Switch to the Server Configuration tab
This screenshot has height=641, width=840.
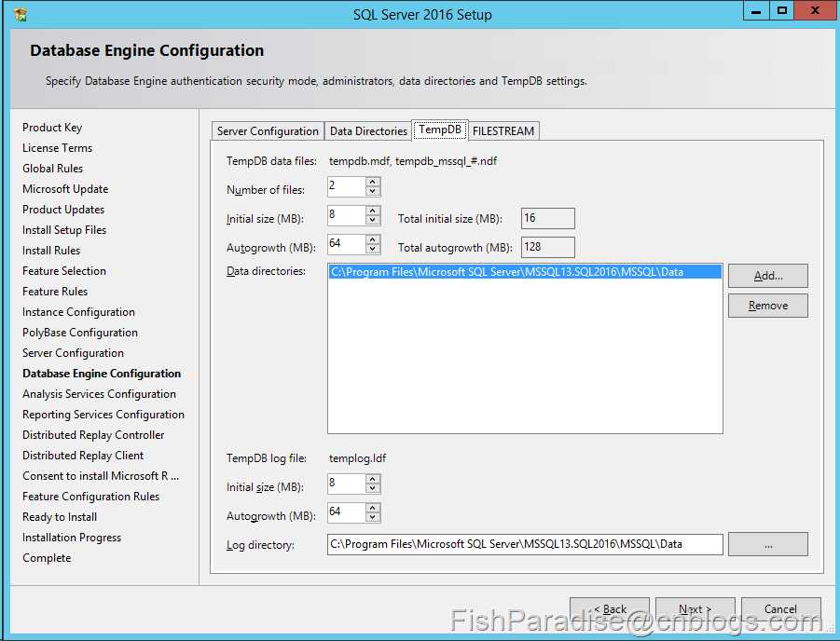268,131
